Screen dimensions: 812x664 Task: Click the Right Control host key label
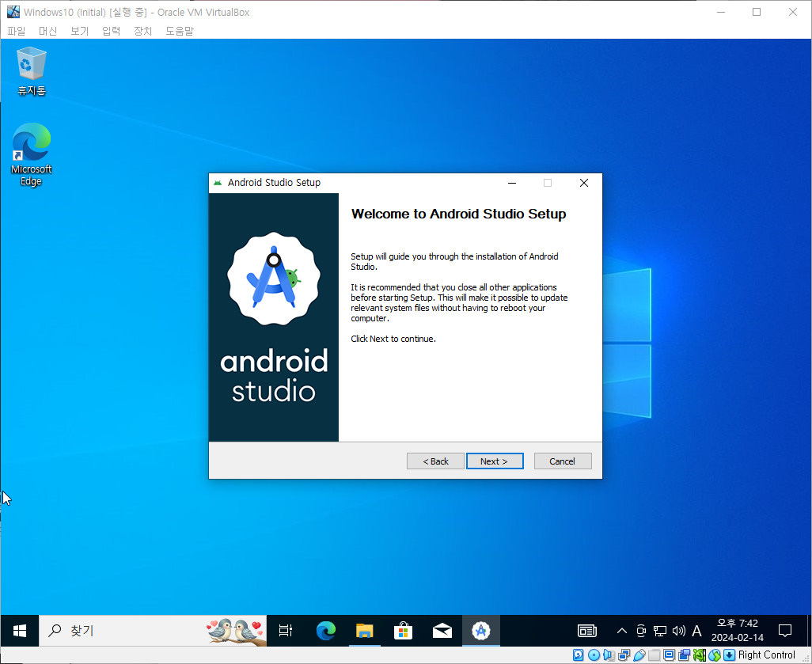(x=766, y=655)
